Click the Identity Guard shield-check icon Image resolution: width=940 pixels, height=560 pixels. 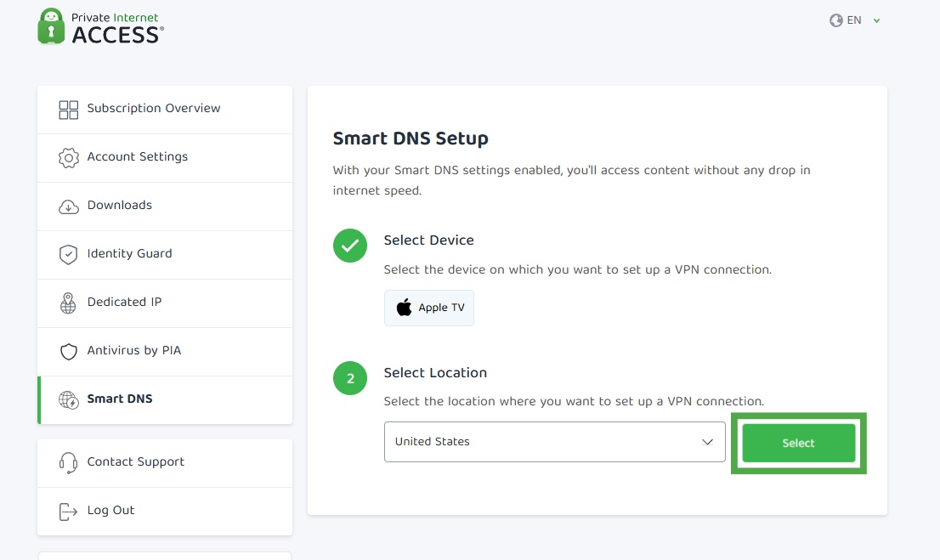coord(68,255)
